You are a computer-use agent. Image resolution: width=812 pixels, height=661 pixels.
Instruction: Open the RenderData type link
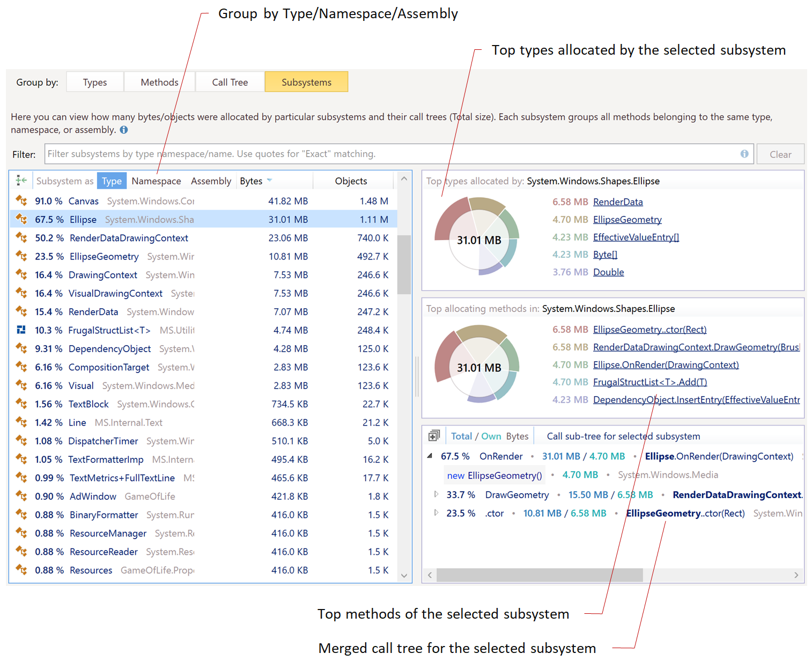tap(618, 202)
